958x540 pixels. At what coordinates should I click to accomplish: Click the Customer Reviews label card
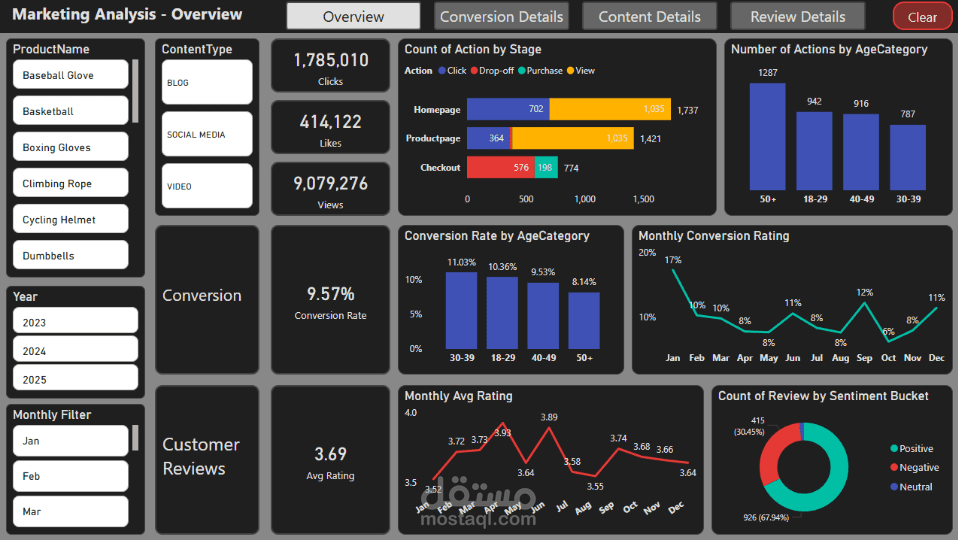point(207,460)
